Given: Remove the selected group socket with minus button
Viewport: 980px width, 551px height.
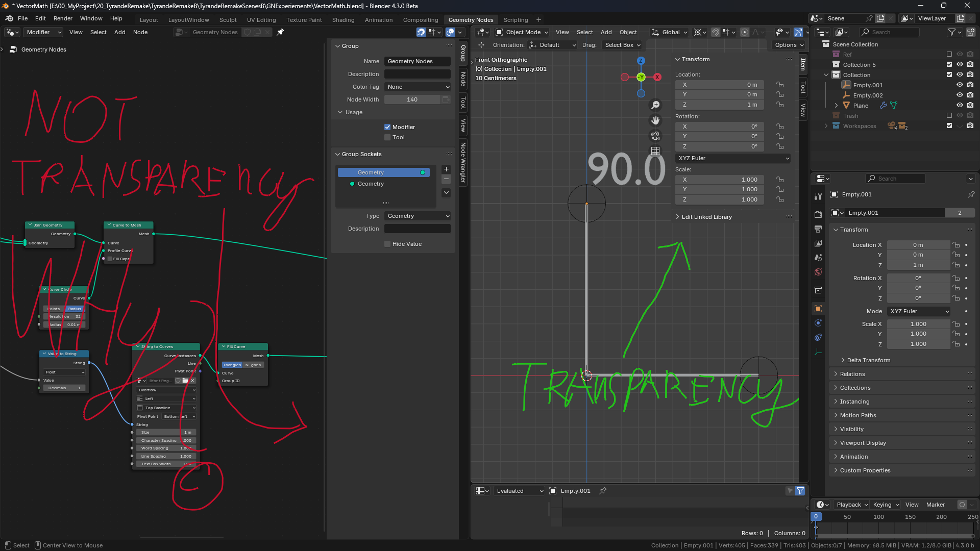Looking at the screenshot, I should [446, 179].
